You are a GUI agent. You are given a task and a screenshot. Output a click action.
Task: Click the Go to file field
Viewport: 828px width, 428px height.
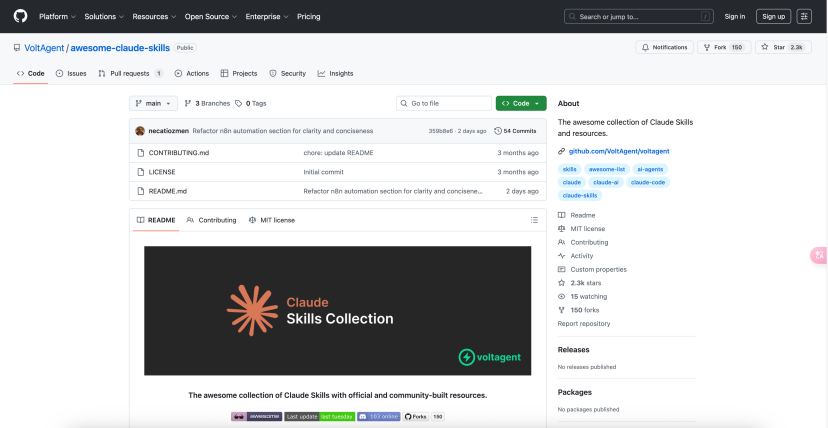tap(443, 103)
